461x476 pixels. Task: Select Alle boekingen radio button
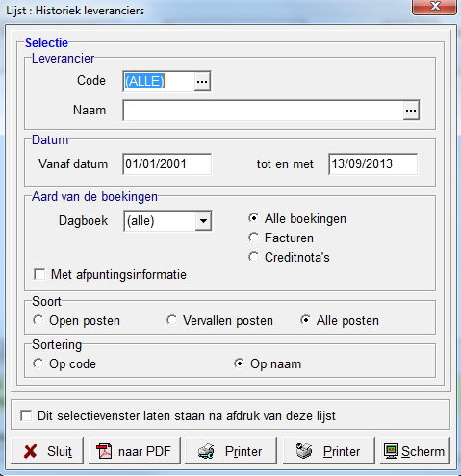253,218
